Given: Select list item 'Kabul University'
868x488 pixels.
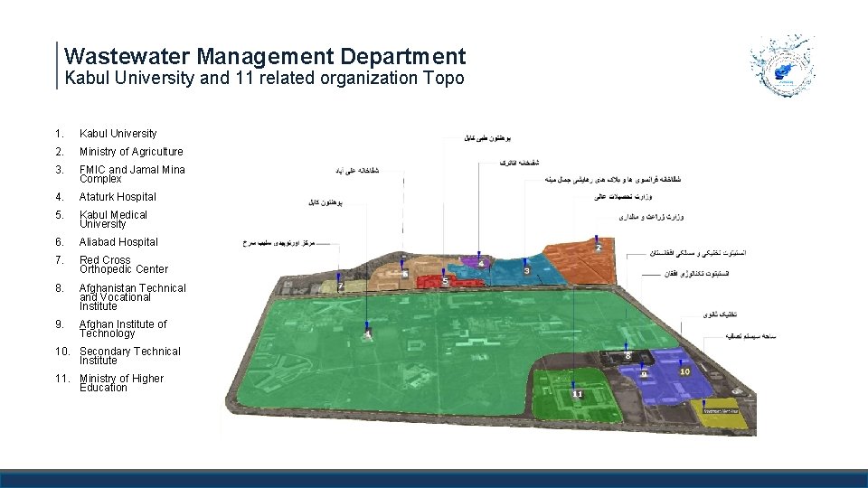Looking at the screenshot, I should tap(118, 134).
